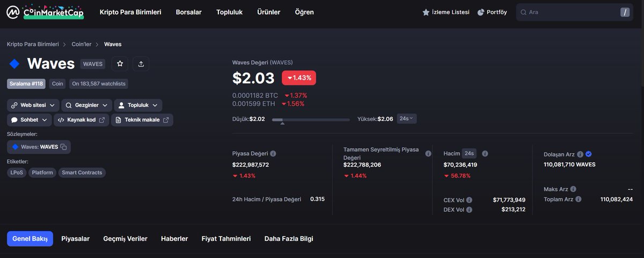Click Kripto Para Birimleri breadcrumb
This screenshot has width=644, height=258.
click(33, 44)
